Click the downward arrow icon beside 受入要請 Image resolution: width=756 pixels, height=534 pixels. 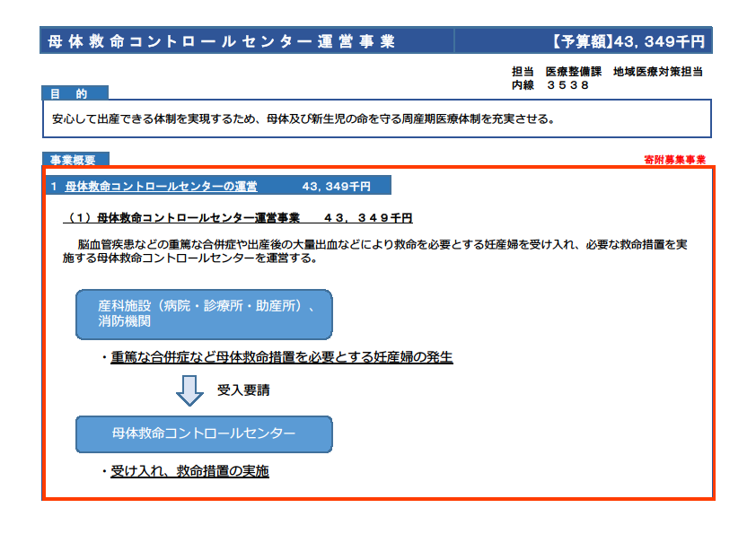point(189,390)
